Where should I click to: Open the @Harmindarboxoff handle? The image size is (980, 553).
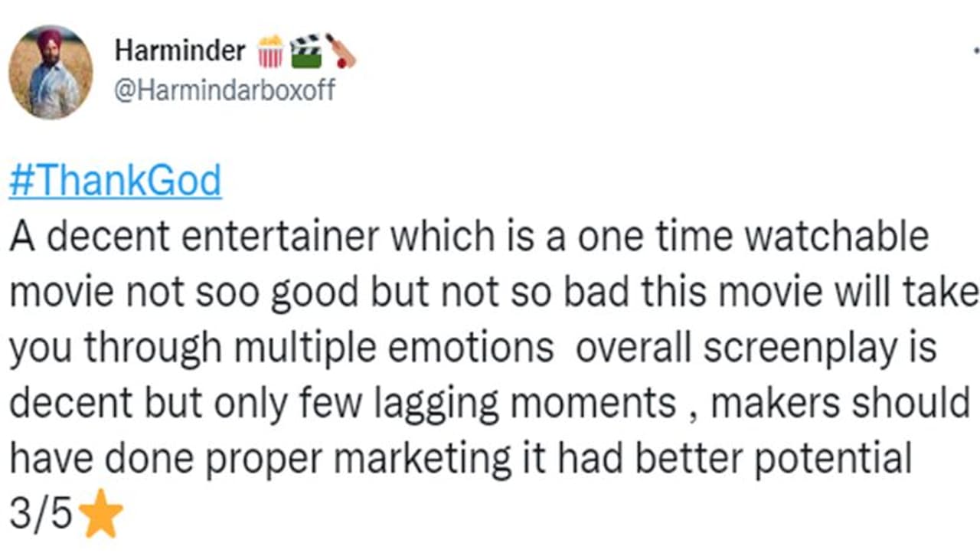224,90
